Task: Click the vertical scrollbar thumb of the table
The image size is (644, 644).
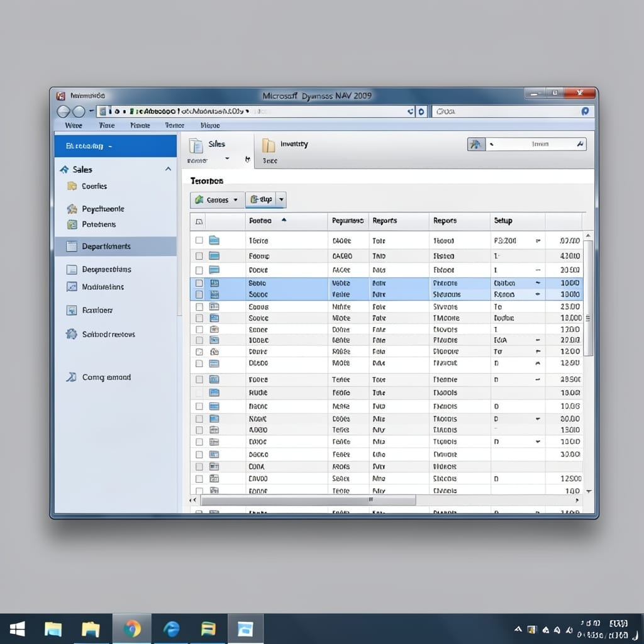Action: coord(588,298)
